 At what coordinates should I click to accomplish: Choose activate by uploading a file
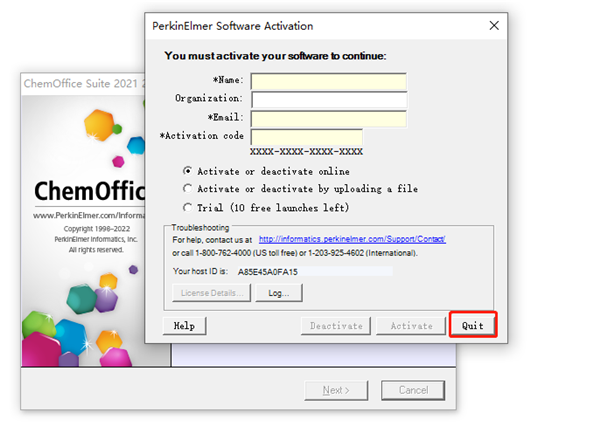(187, 188)
